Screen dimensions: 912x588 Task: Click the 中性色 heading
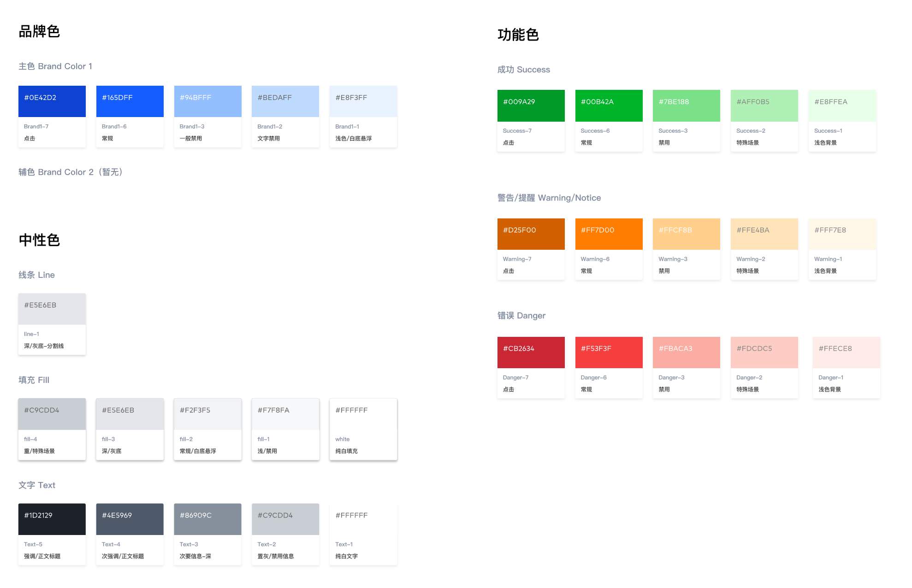39,240
